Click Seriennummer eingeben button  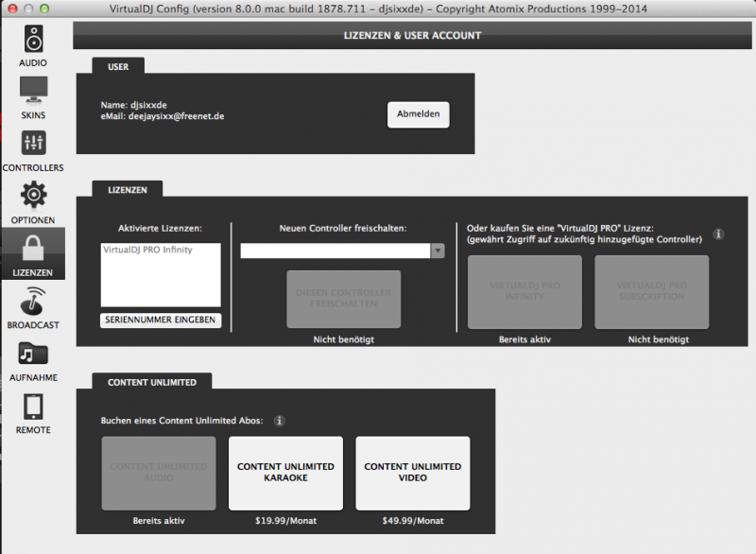click(161, 320)
